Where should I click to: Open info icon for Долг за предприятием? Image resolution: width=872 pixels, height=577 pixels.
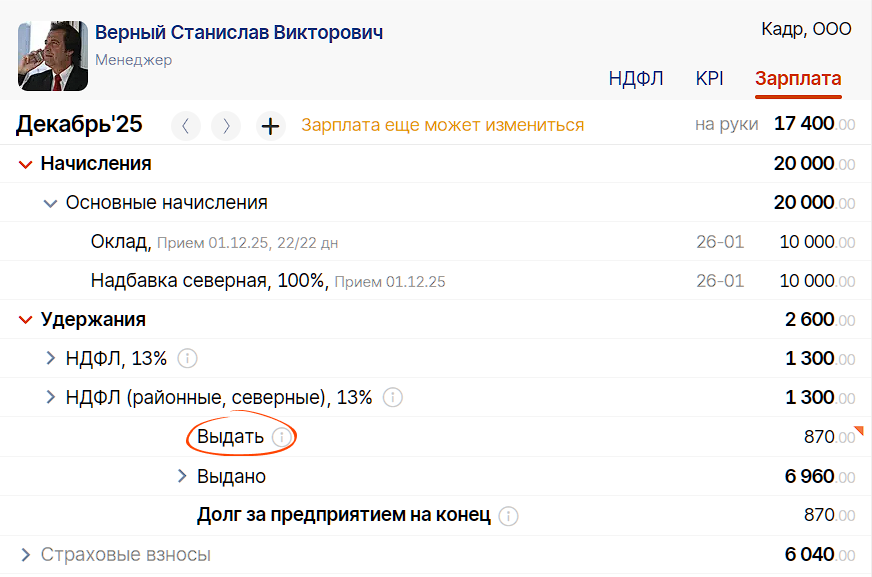[508, 516]
